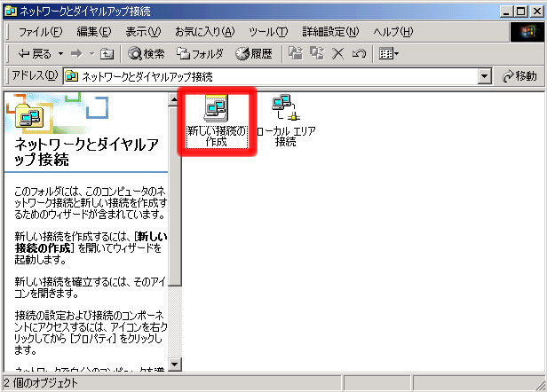Click the status bar text 2 個のオブジェクト

pos(41,383)
